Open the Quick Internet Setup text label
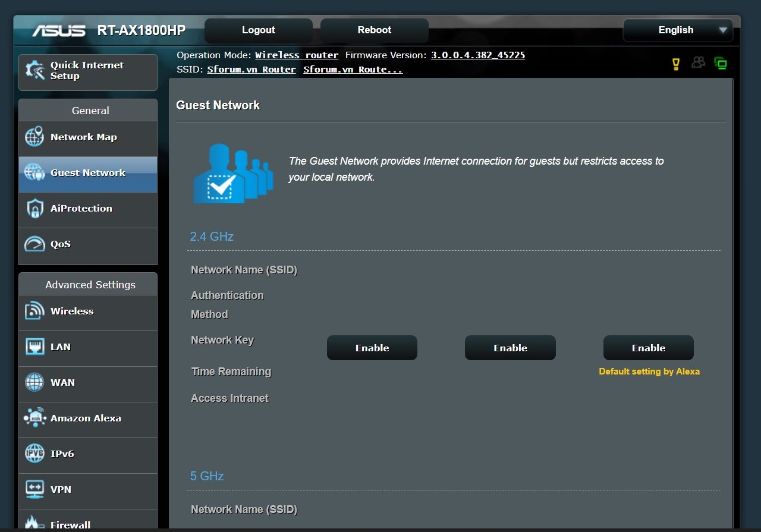This screenshot has width=761, height=532. [x=87, y=71]
